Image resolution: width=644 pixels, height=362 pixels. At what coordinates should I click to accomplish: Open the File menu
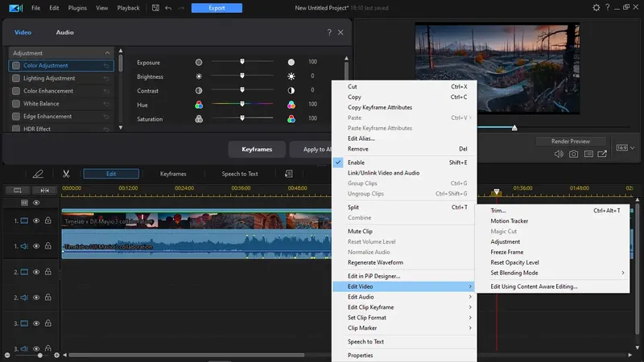[35, 8]
